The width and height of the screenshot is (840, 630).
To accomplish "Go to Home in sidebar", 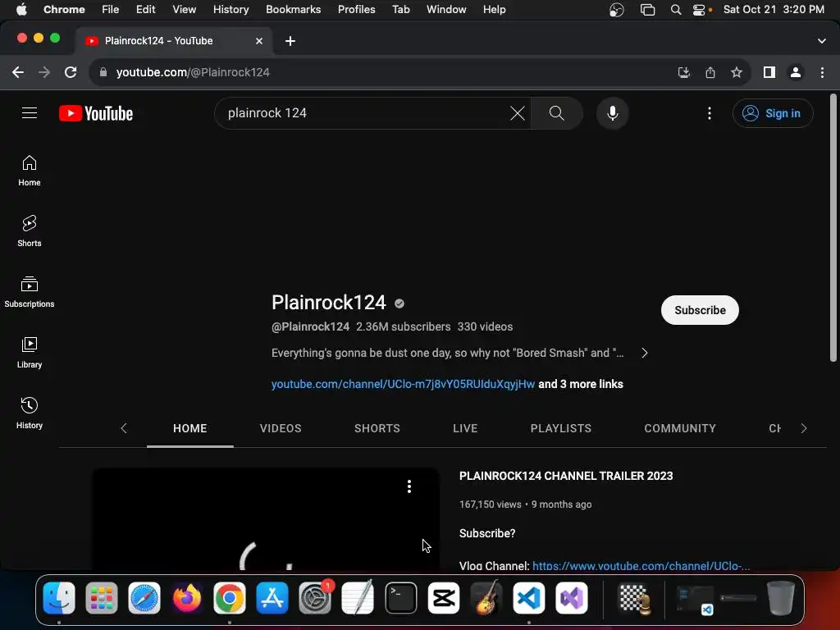I will [x=30, y=171].
